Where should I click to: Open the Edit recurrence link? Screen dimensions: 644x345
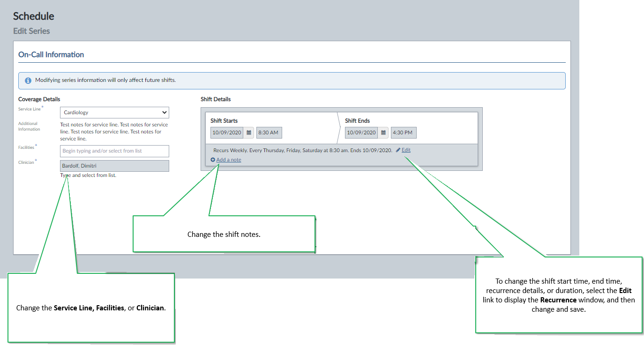pyautogui.click(x=406, y=150)
